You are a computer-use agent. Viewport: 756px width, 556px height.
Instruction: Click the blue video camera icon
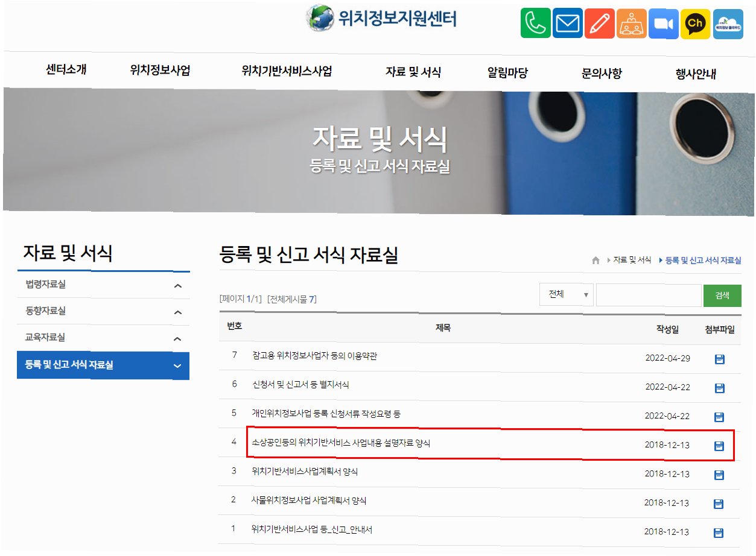click(x=664, y=24)
